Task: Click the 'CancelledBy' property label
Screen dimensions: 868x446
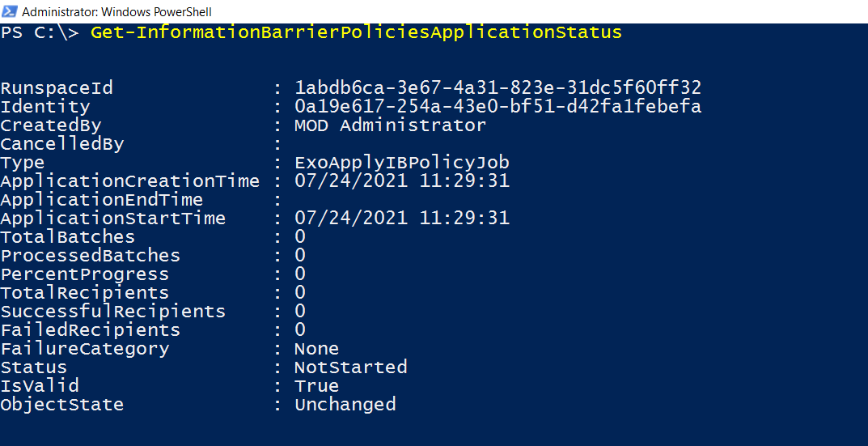Action: pyautogui.click(x=61, y=144)
